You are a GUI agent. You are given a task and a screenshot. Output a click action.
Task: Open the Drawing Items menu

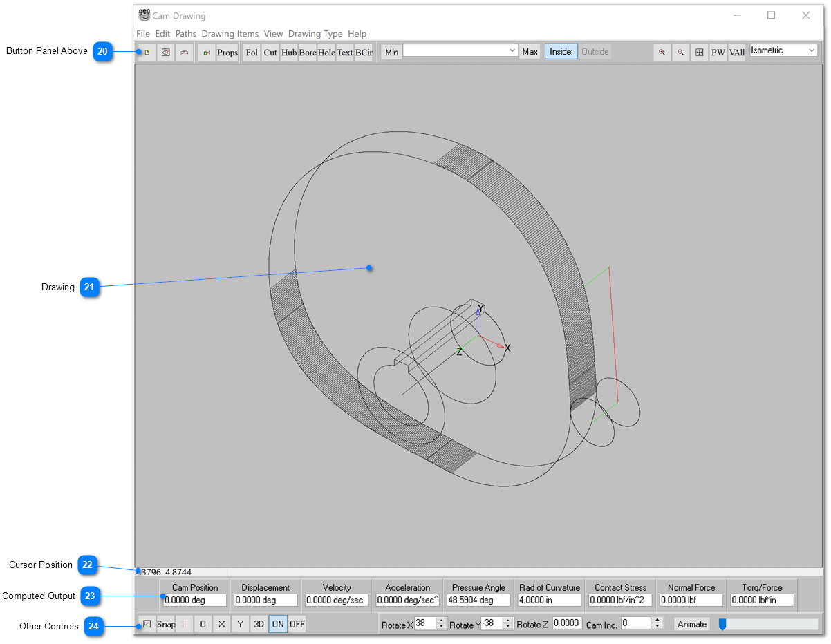click(230, 34)
